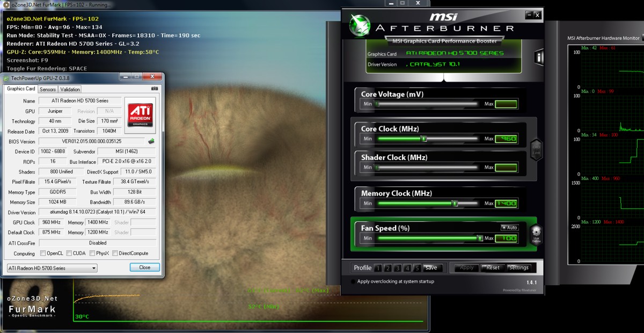This screenshot has height=333, width=644.
Task: Close the MSI Afterburner window
Action: (x=537, y=15)
